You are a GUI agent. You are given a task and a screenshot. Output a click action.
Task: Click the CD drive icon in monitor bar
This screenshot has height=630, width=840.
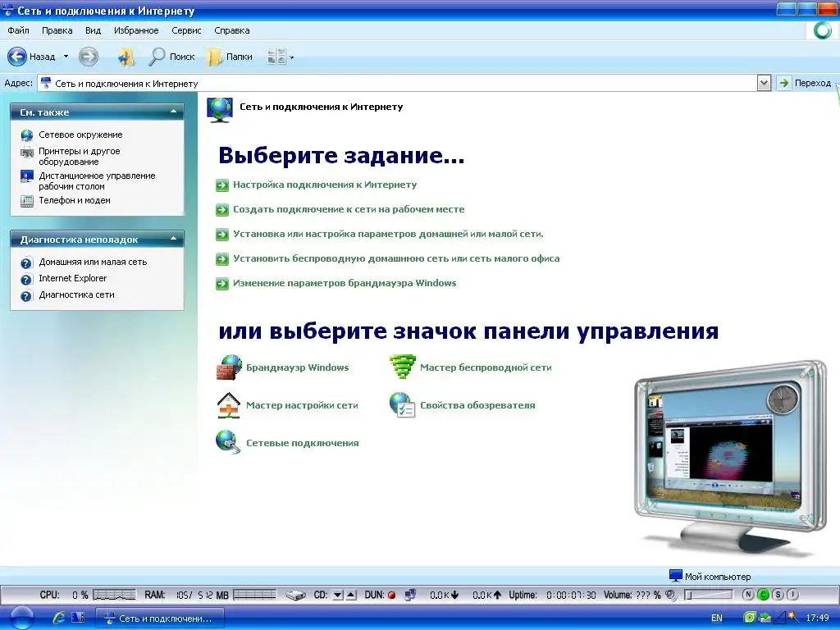(295, 595)
